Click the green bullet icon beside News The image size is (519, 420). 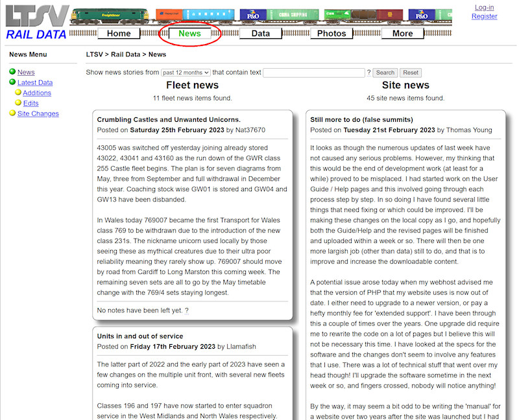[13, 72]
